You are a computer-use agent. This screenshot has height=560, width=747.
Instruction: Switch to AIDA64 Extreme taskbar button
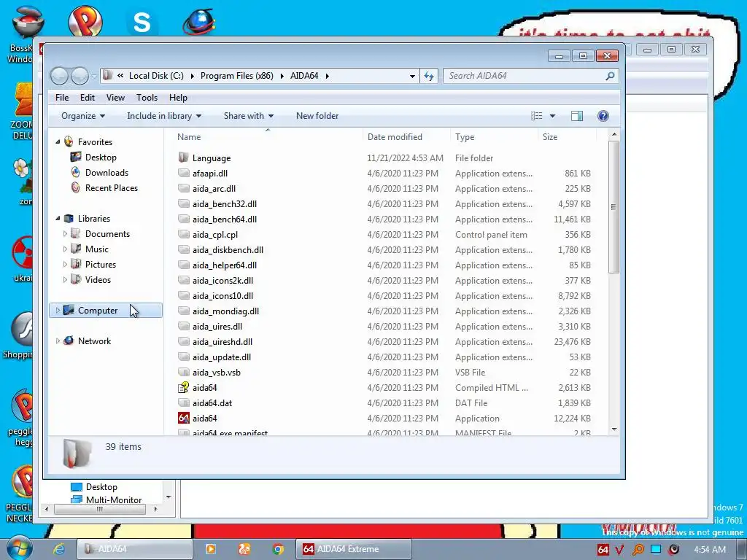tap(353, 548)
